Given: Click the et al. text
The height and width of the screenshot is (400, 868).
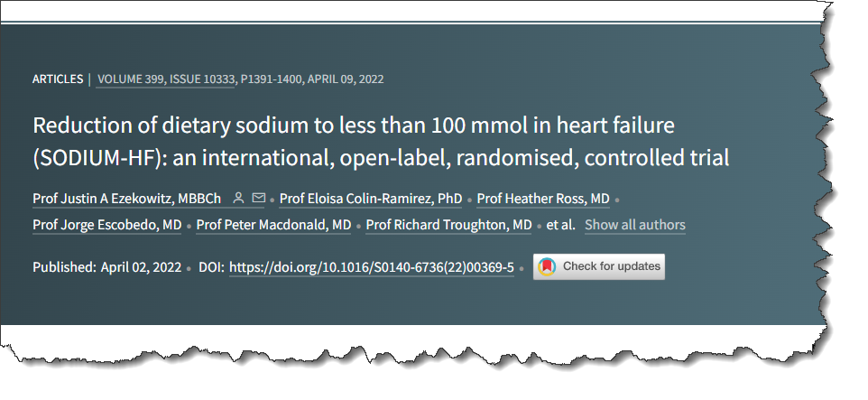Looking at the screenshot, I should 560,225.
